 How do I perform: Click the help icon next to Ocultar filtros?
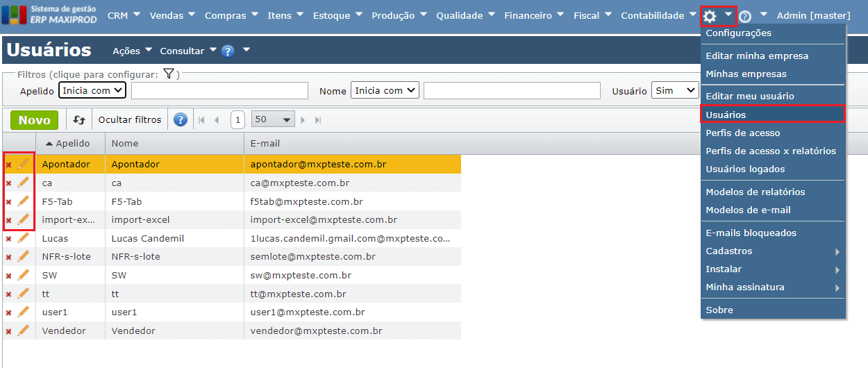[x=181, y=119]
